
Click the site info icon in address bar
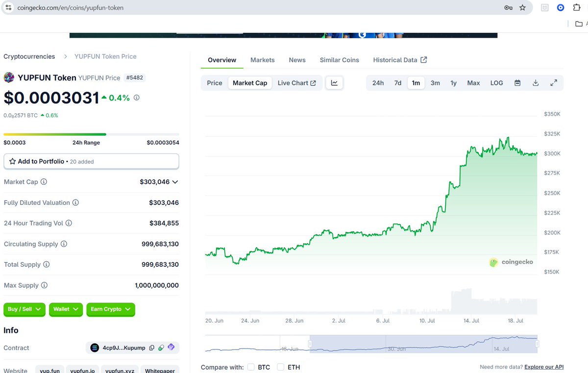[x=8, y=7]
